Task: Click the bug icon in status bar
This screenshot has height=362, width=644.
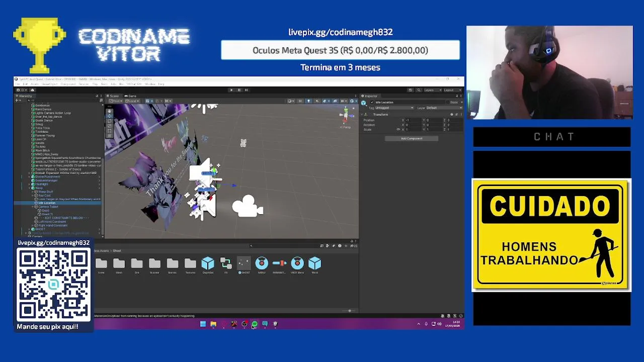Action: tap(443, 316)
